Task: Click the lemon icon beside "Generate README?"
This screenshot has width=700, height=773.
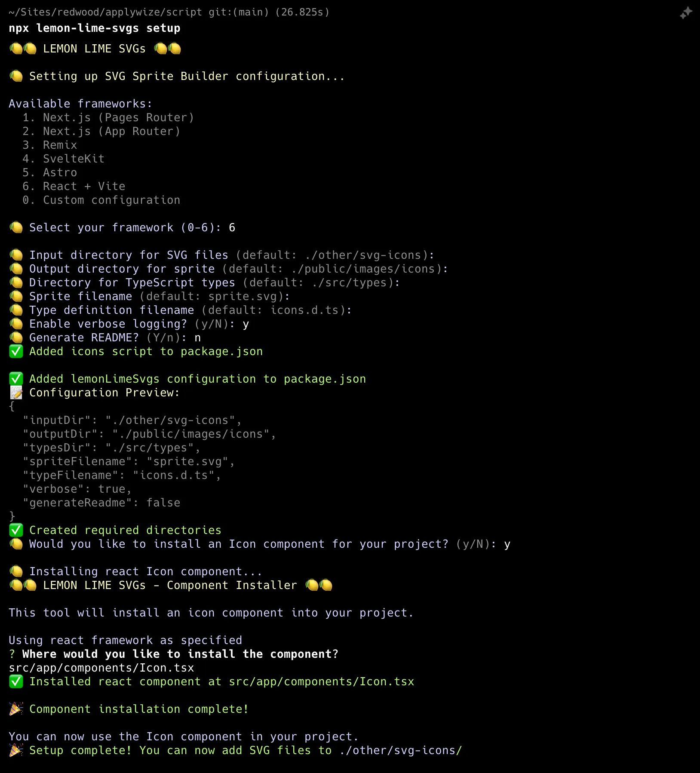Action: coord(16,338)
